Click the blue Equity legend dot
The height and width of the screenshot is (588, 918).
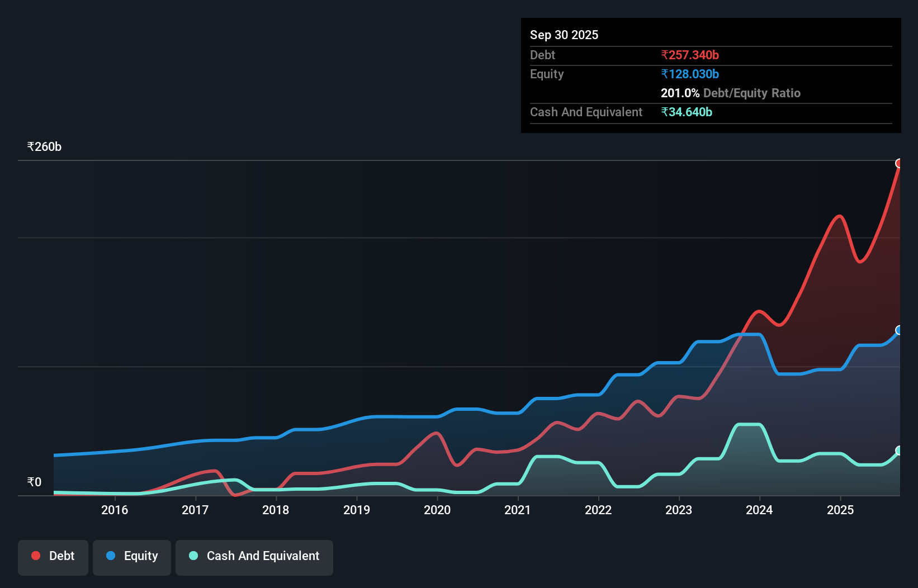pos(111,556)
